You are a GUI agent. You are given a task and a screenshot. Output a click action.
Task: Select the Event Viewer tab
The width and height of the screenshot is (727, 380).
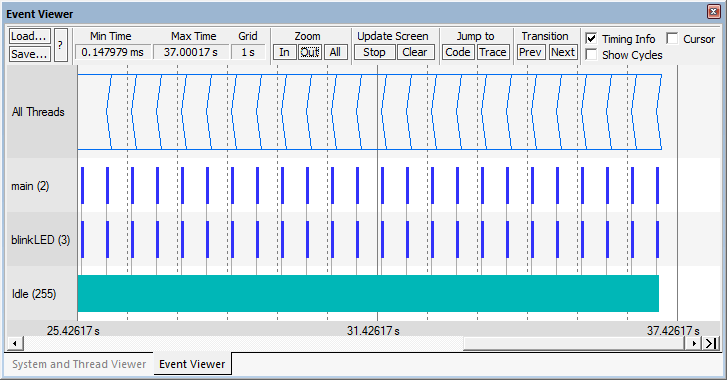(192, 364)
